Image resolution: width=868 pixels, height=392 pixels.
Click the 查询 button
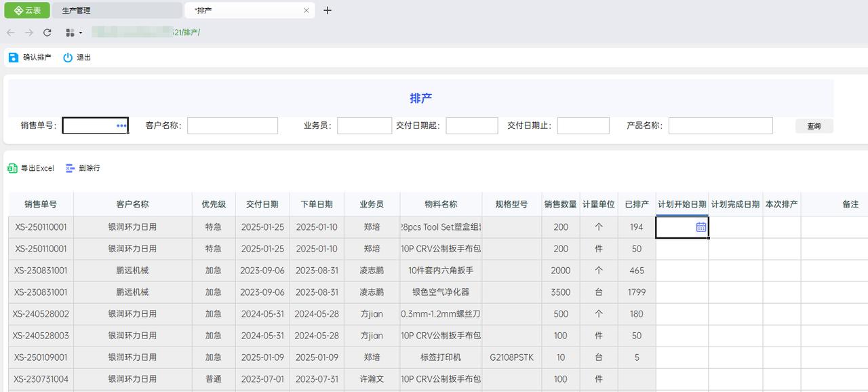point(814,126)
